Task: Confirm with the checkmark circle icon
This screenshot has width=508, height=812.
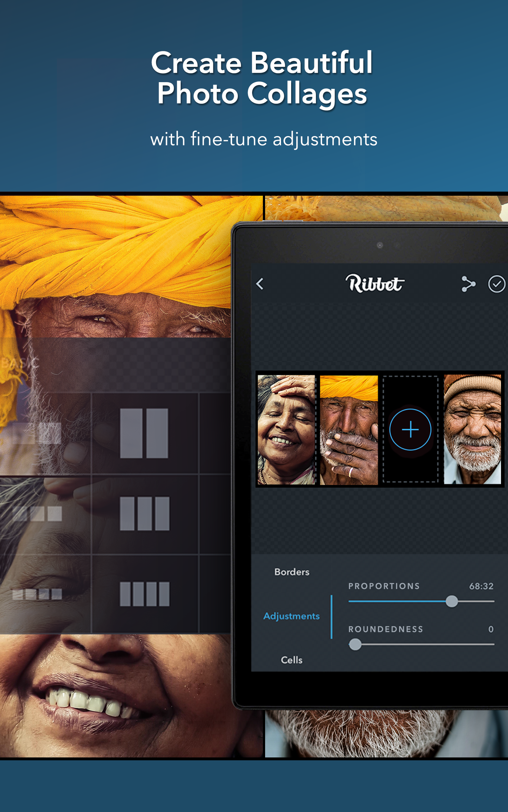Action: [x=497, y=284]
